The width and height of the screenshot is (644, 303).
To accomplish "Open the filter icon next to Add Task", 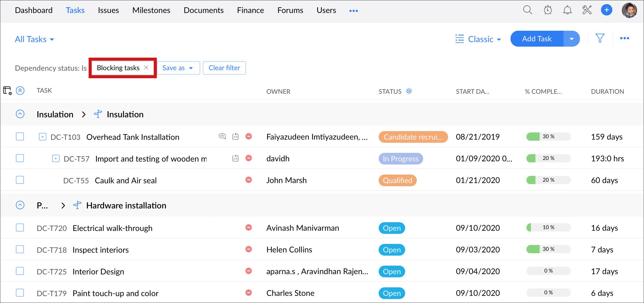I will click(600, 38).
